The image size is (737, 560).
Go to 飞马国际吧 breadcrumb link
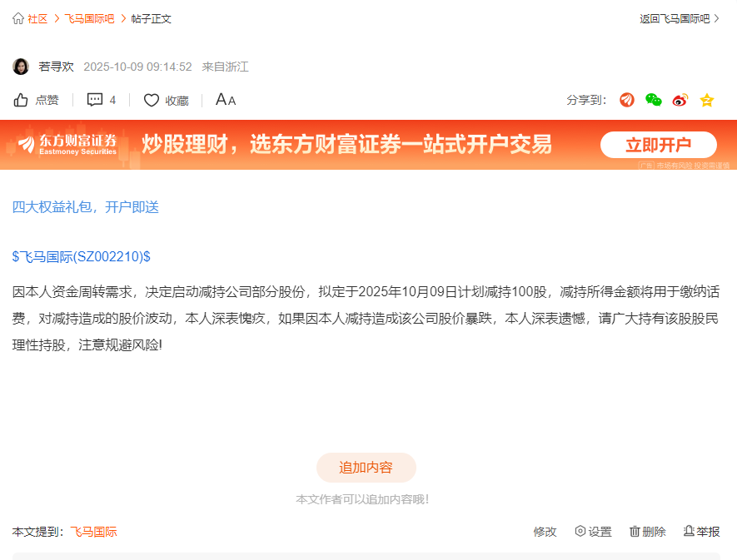tap(89, 19)
